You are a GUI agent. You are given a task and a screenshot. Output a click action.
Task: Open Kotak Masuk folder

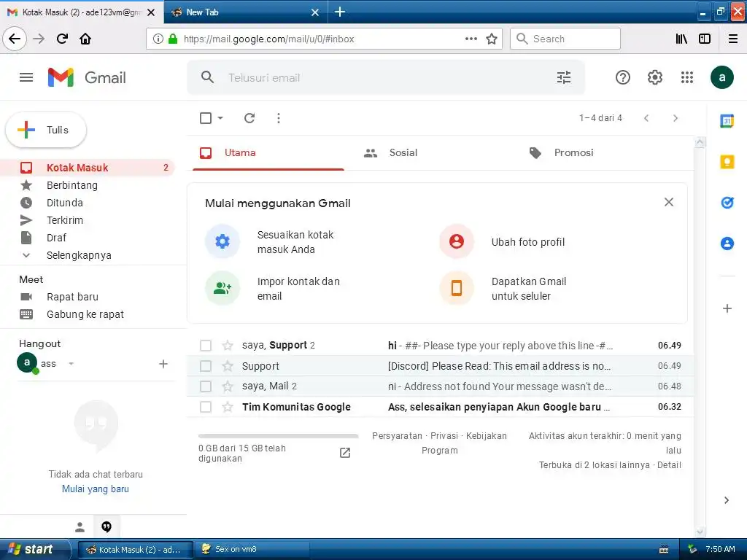click(88, 168)
